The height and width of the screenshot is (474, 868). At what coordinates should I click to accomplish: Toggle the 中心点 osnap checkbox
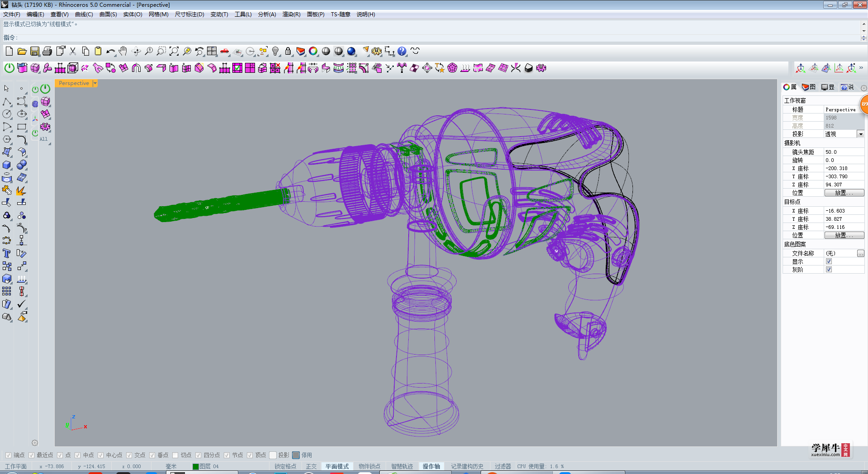pos(101,455)
